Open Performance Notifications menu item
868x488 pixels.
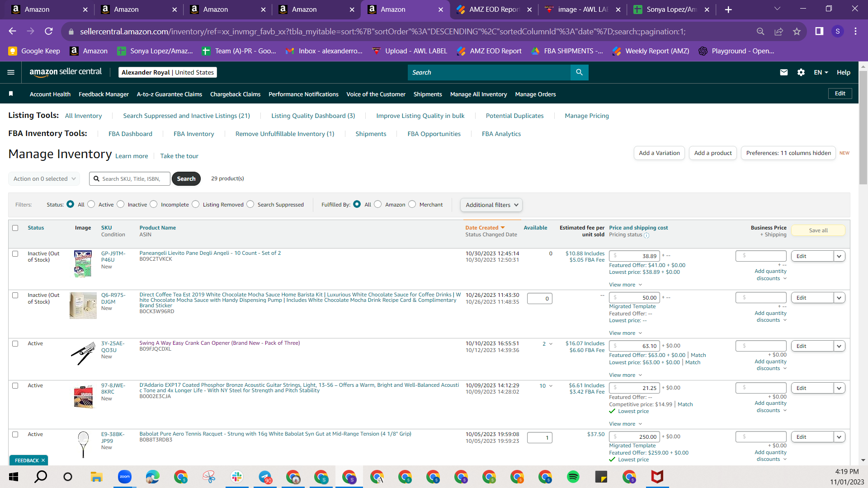click(x=303, y=94)
